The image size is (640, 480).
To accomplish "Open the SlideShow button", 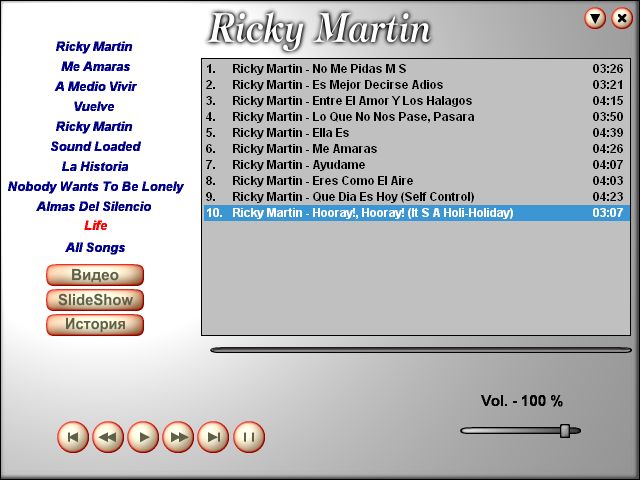I will pyautogui.click(x=95, y=300).
